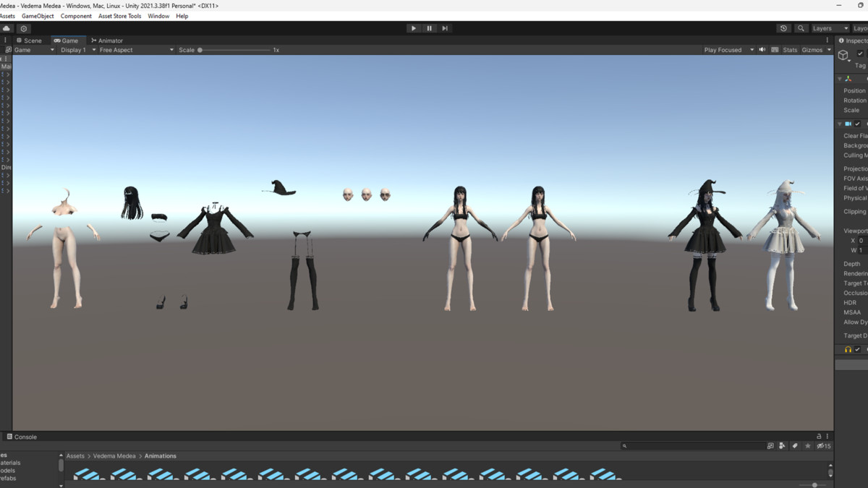
Task: Open the left panel three-dot menu
Action: [x=6, y=40]
